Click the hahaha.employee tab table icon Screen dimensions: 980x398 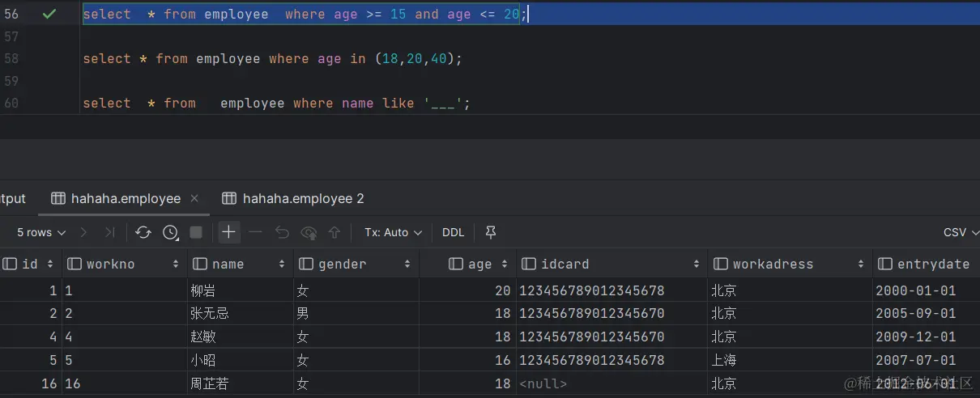(x=58, y=198)
